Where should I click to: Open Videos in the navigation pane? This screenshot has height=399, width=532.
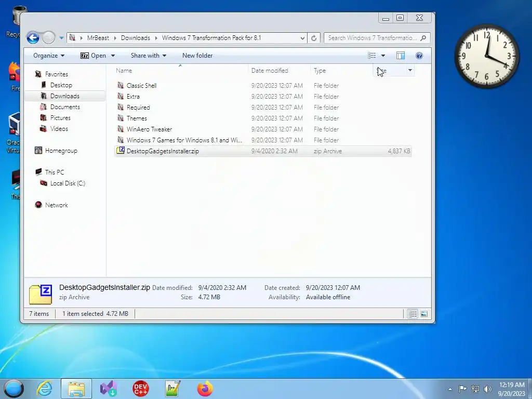pos(59,129)
